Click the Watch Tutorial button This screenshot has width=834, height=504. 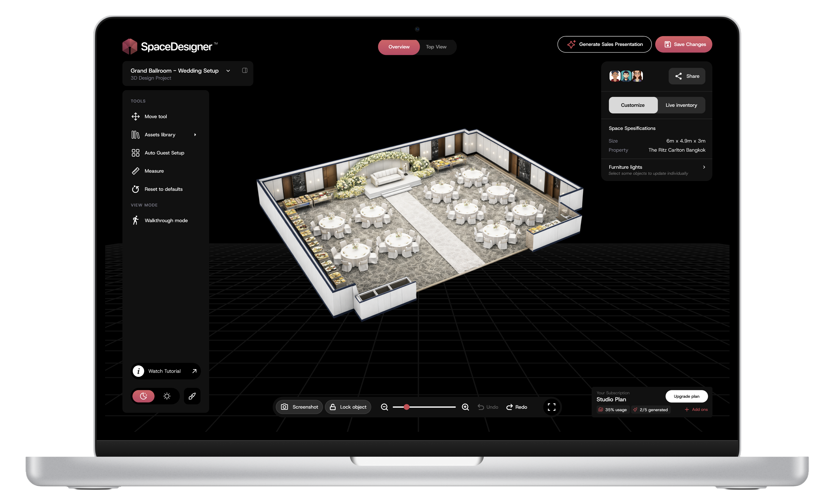[x=165, y=371]
